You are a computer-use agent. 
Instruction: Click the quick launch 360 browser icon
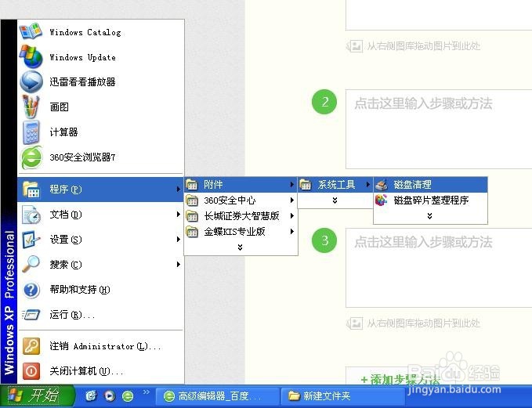pyautogui.click(x=128, y=395)
